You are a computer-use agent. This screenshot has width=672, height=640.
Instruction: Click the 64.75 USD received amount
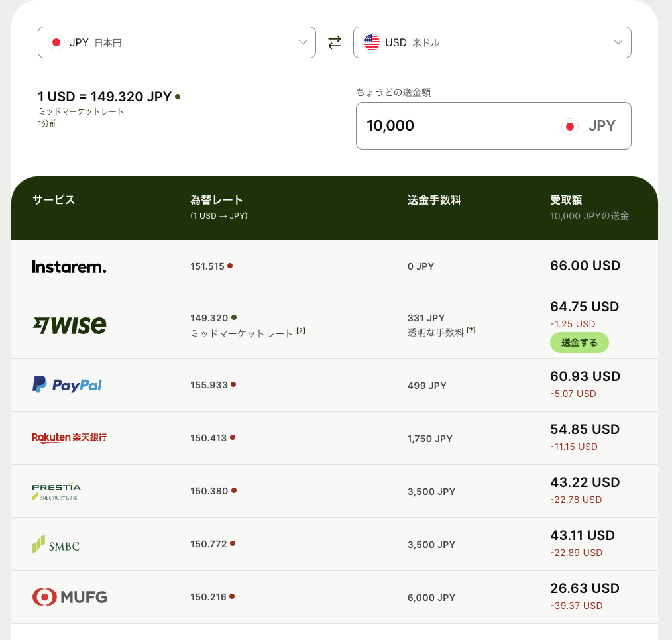click(585, 307)
